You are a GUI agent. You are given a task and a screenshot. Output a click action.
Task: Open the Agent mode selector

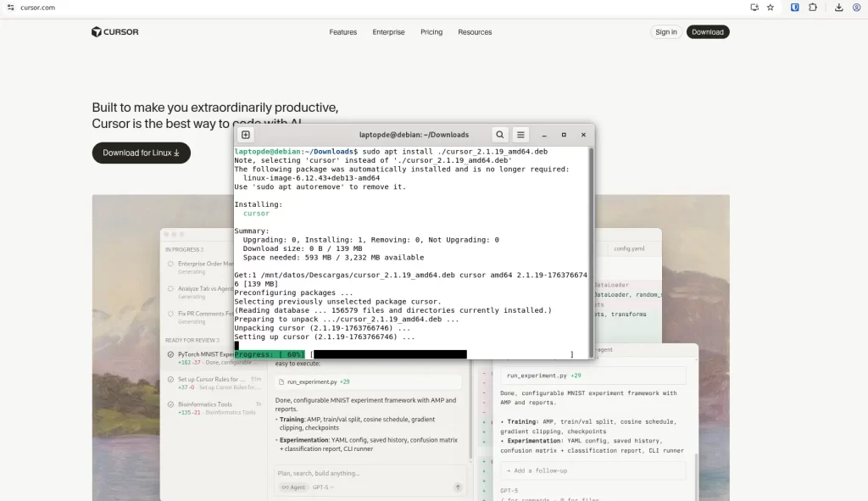coord(293,487)
